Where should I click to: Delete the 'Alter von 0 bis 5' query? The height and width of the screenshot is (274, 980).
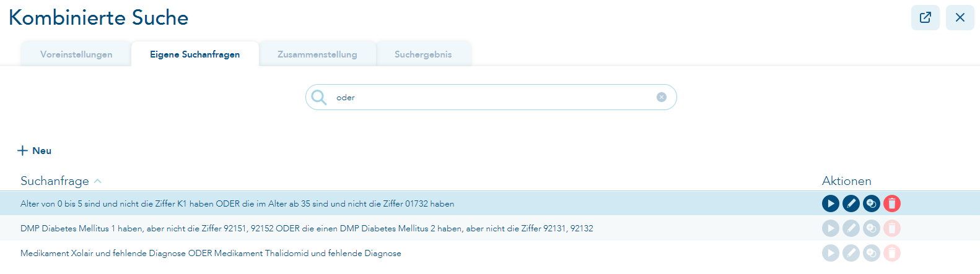(892, 203)
